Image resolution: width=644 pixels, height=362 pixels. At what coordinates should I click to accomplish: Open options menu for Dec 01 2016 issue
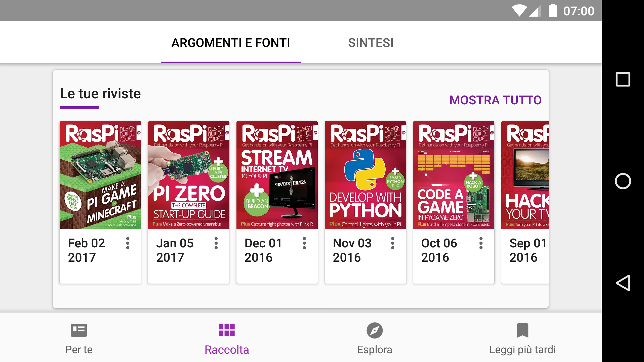pos(304,243)
